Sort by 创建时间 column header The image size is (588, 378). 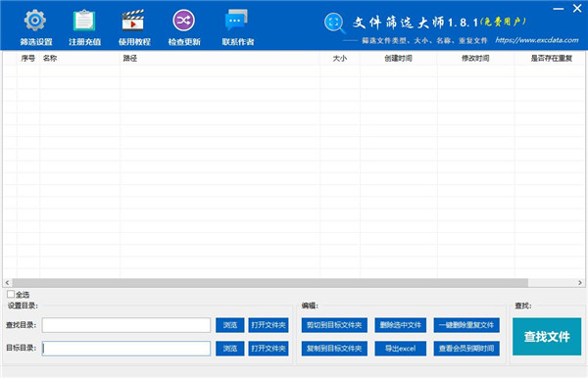[x=398, y=58]
